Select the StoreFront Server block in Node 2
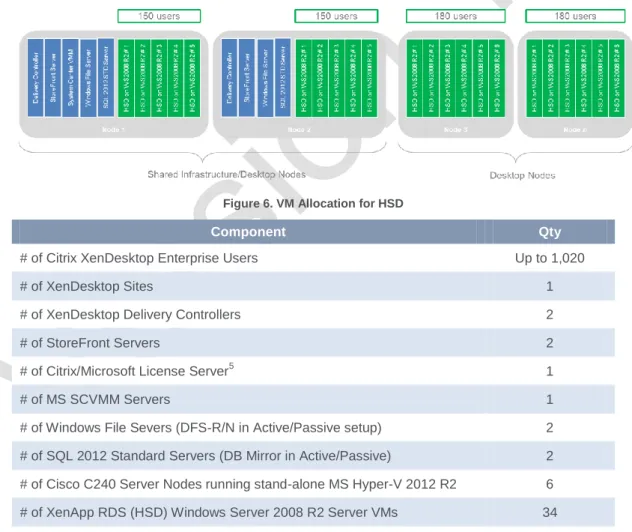Image resolution: width=632 pixels, height=532 pixels. 247,78
